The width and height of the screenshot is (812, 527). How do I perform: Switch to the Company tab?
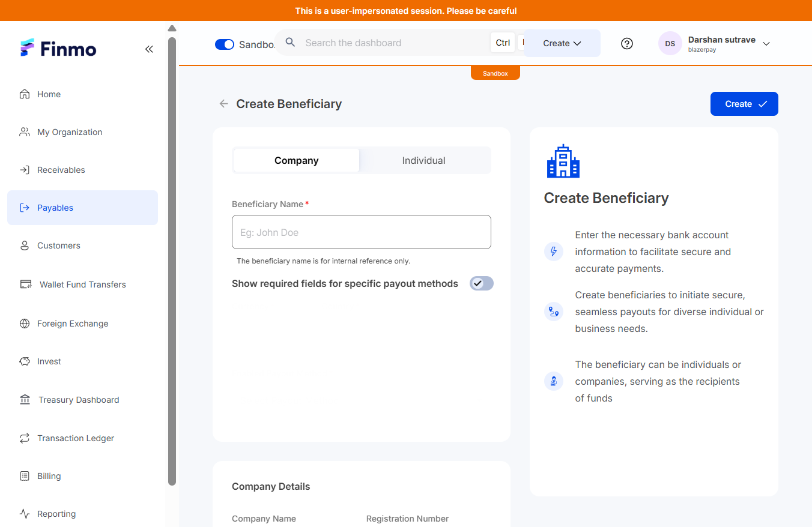(297, 160)
